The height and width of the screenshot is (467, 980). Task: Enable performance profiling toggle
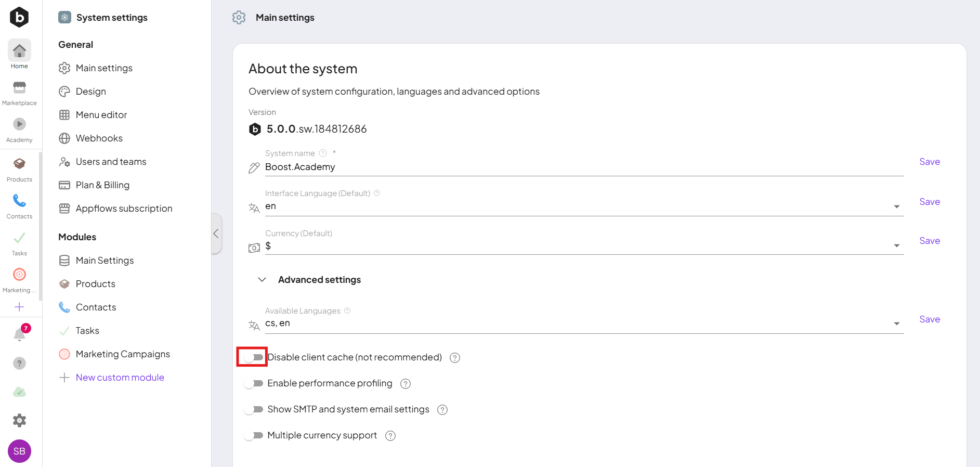point(254,383)
